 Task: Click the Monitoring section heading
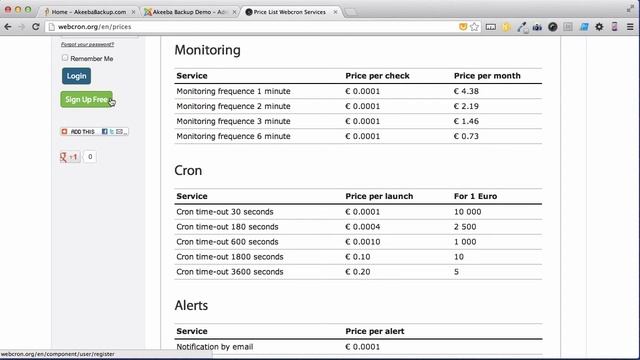(207, 50)
